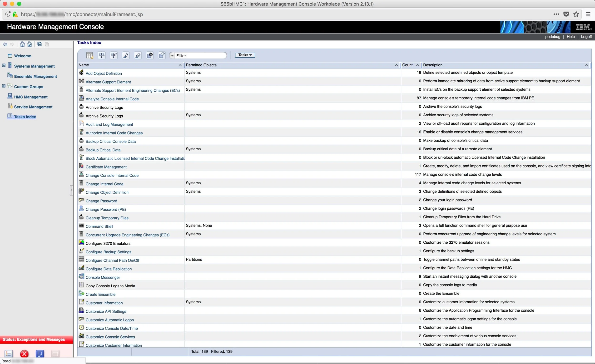Click the Export table data icon
The height and width of the screenshot is (364, 595).
(x=89, y=55)
